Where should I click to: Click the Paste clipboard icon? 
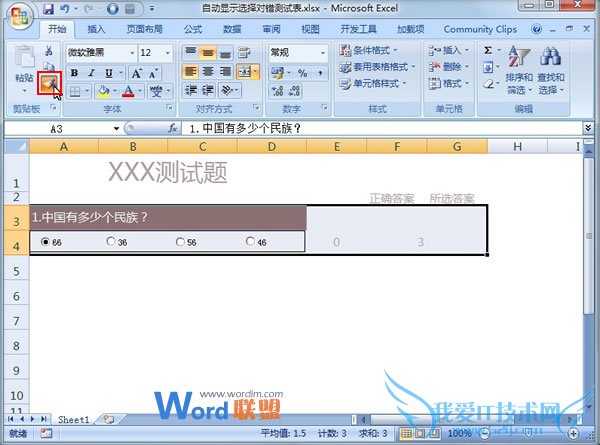[24, 57]
